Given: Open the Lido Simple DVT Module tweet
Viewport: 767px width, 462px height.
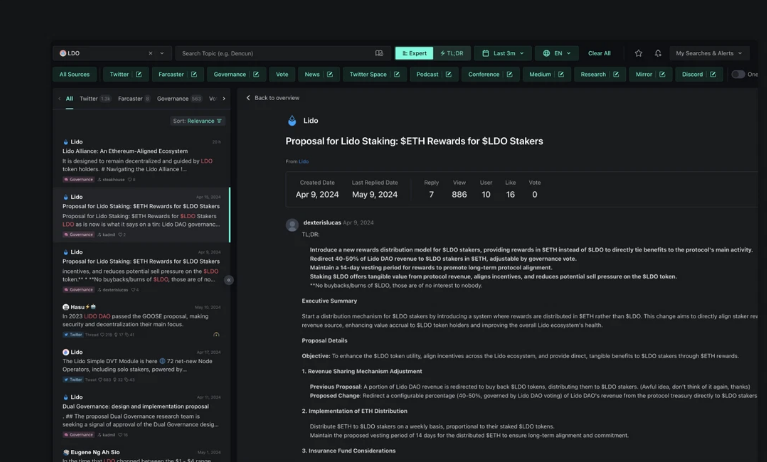Looking at the screenshot, I should pos(141,365).
